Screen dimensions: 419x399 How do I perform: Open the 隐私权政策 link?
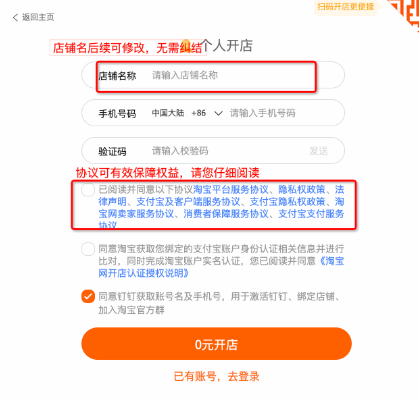pyautogui.click(x=302, y=189)
